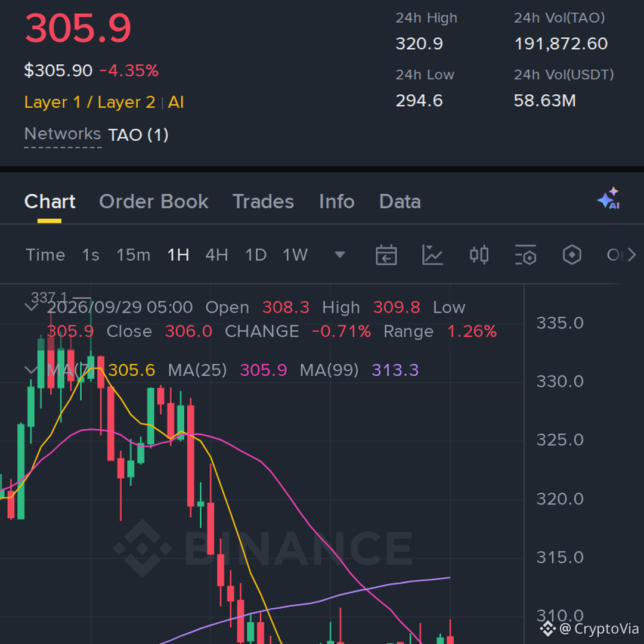Open the calendar date-jump icon

click(x=386, y=255)
